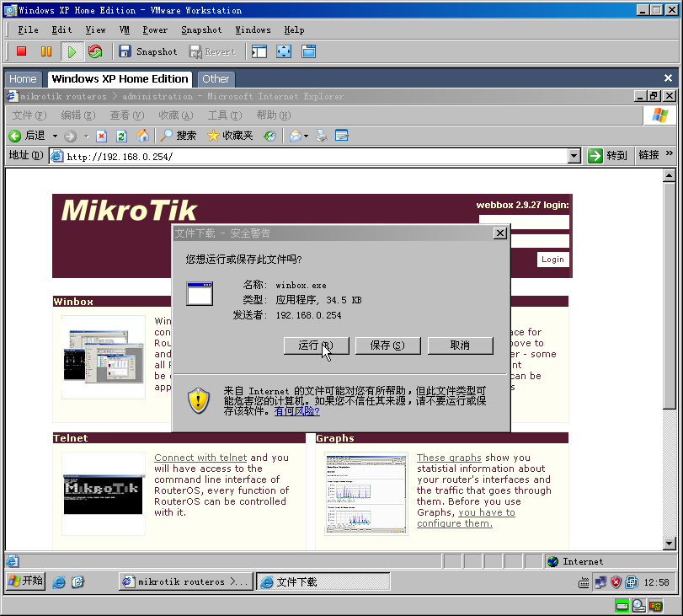Click the IE Print icon
The height and width of the screenshot is (616, 683).
pos(322,136)
